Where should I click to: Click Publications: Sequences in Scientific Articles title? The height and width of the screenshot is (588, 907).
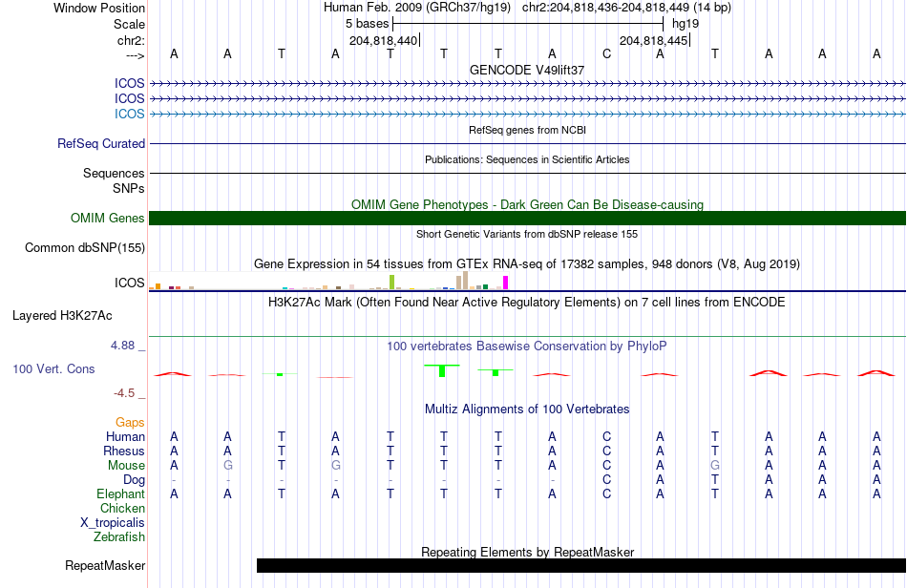click(x=527, y=159)
